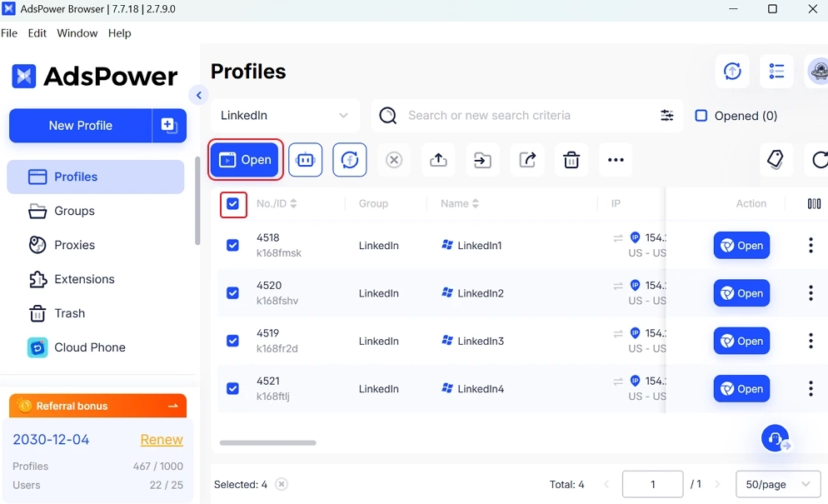
Task: Customize table columns icon in header
Action: point(814,203)
